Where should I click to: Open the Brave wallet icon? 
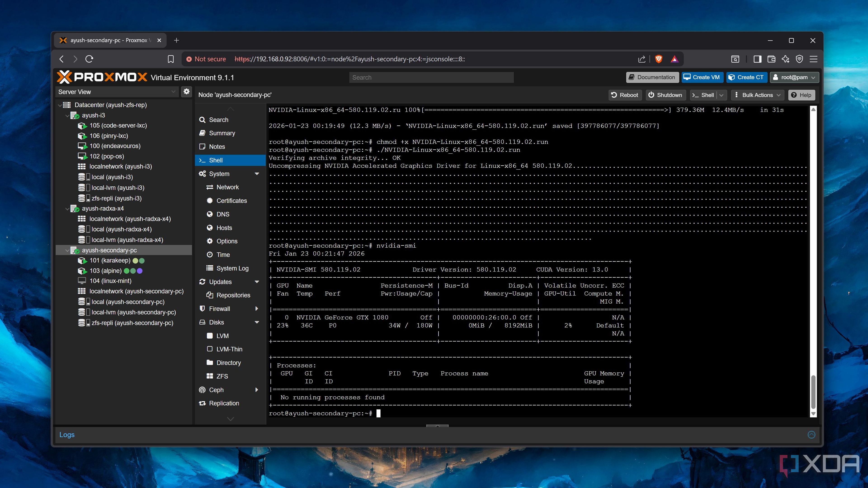click(771, 59)
